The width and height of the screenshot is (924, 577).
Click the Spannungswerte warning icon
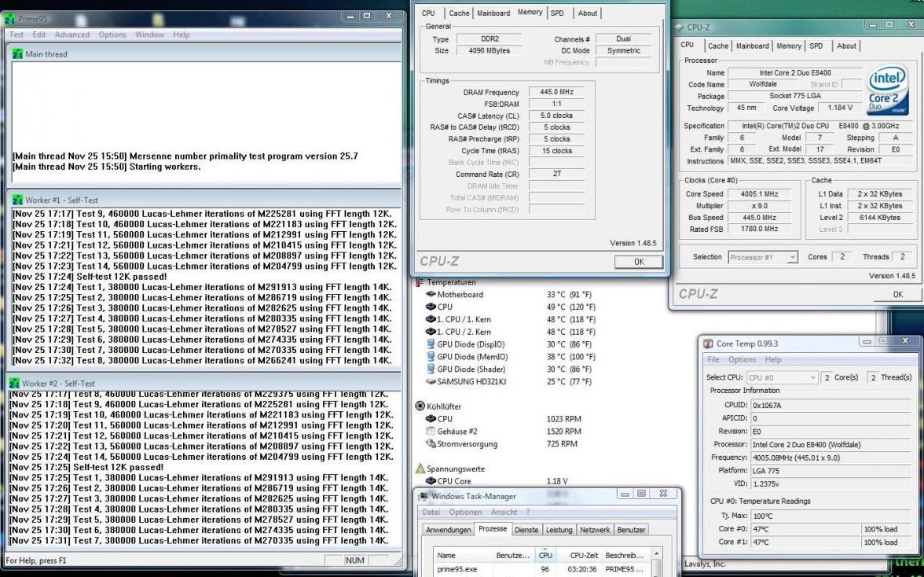420,469
